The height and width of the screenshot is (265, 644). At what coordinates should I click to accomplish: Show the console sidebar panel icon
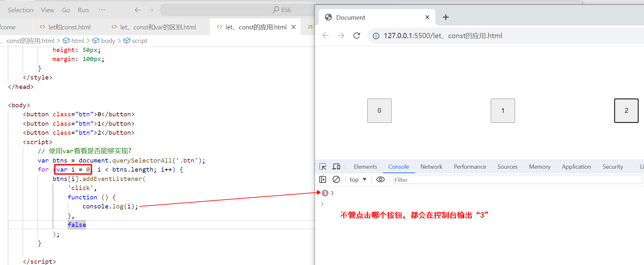[x=323, y=179]
